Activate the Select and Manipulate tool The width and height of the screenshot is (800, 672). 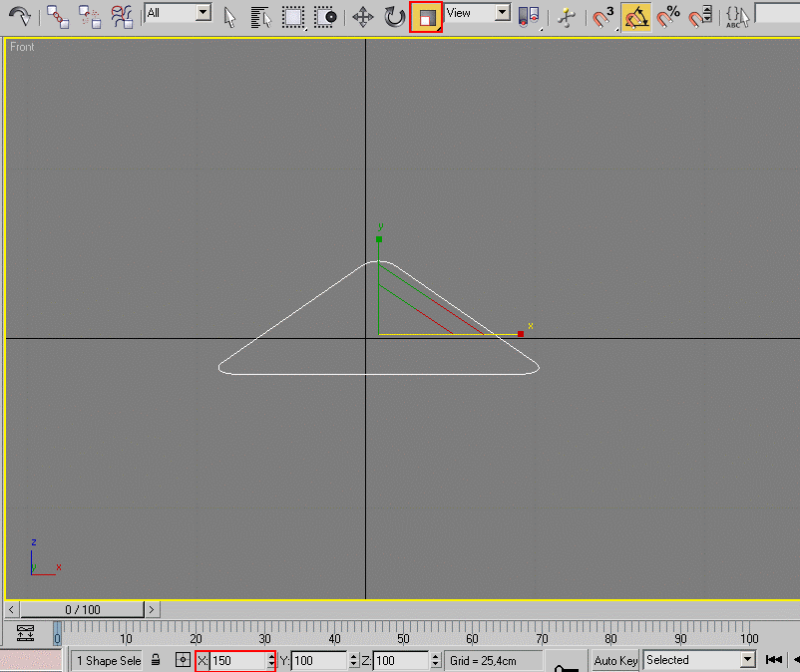coord(567,17)
